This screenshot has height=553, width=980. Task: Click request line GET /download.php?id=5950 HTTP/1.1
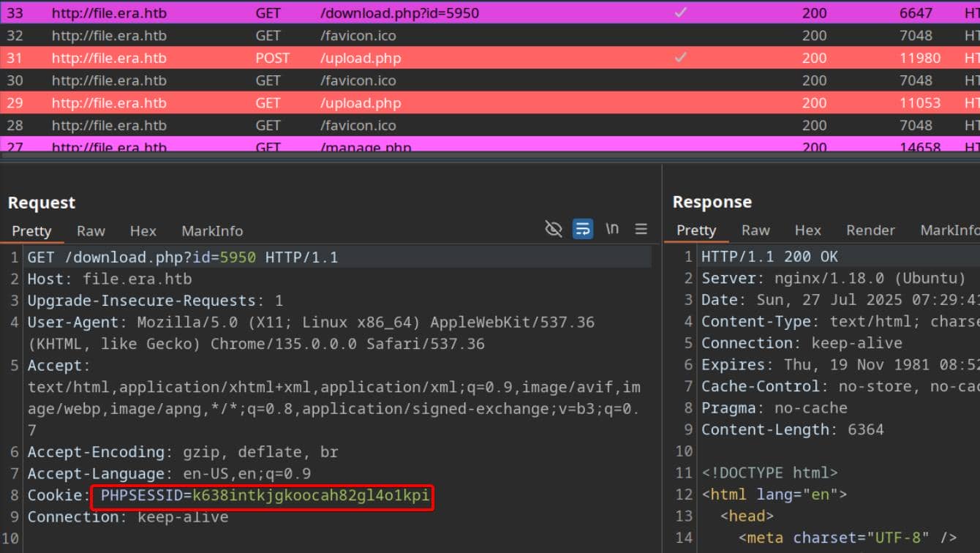click(183, 257)
